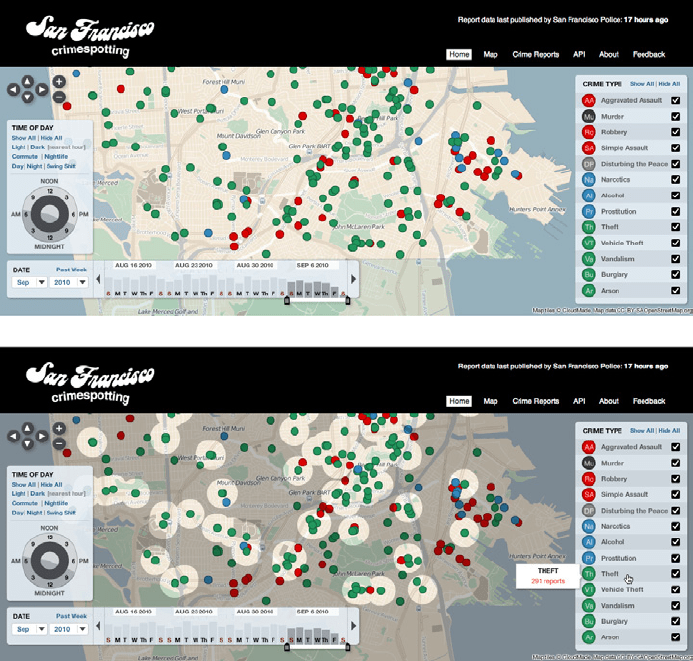Click timeline next arrow in top screenshot
Screen dimensions: 693x661
click(x=353, y=279)
